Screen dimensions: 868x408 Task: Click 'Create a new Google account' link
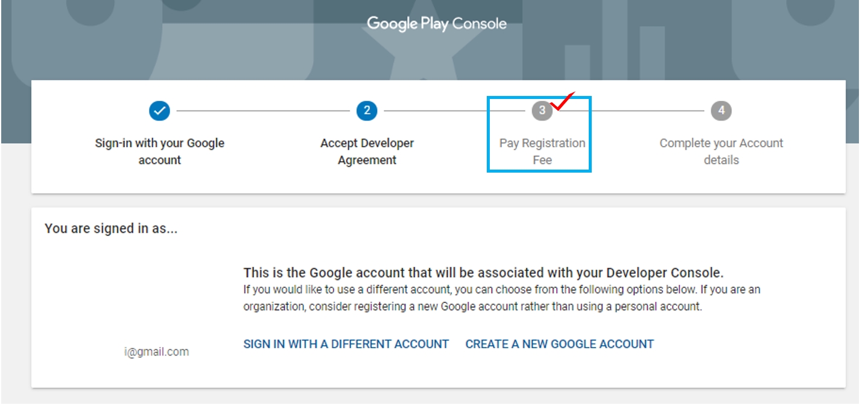560,344
